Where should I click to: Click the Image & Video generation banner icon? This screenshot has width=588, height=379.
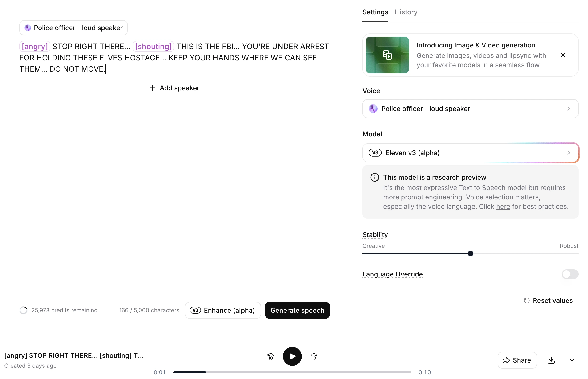[387, 55]
